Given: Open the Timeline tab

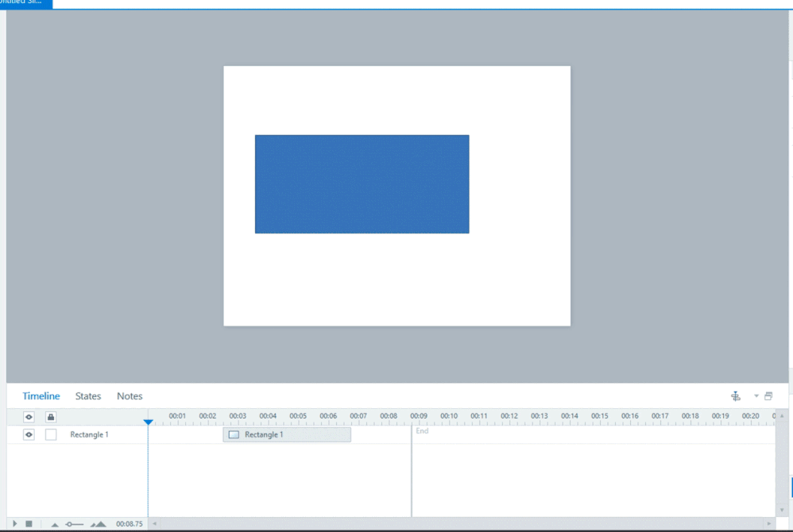Looking at the screenshot, I should tap(41, 396).
